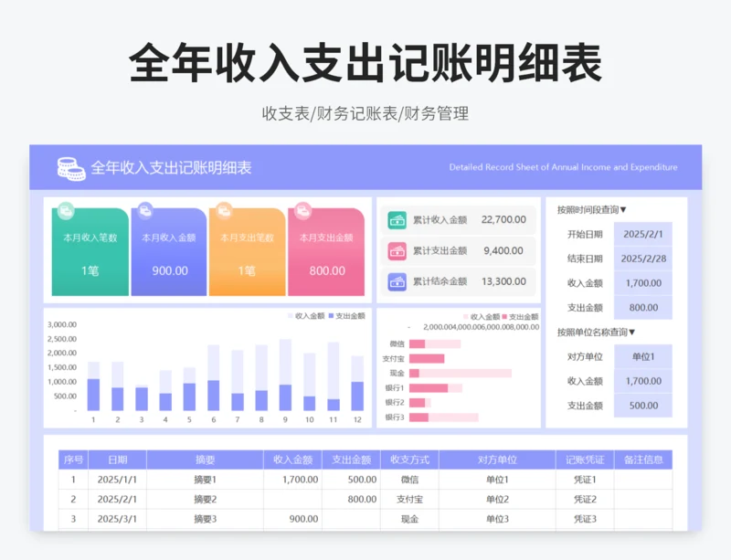The width and height of the screenshot is (731, 560).
Task: Click the 日期 column header
Action: click(118, 460)
